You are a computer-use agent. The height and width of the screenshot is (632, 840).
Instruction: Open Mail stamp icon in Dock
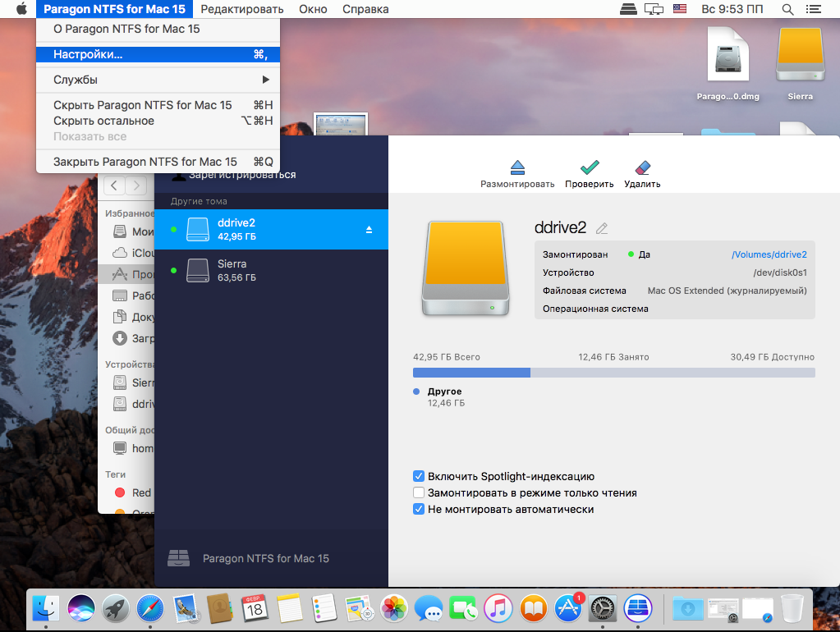[186, 608]
